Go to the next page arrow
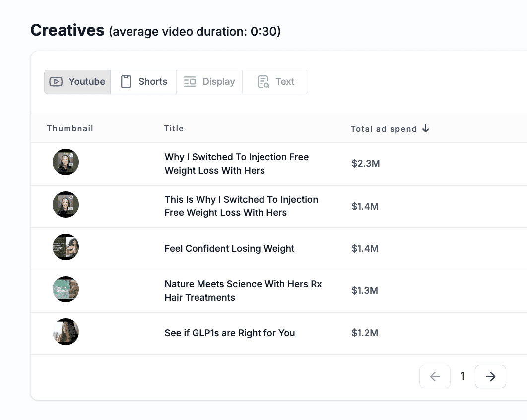Image resolution: width=527 pixels, height=420 pixels. click(490, 377)
